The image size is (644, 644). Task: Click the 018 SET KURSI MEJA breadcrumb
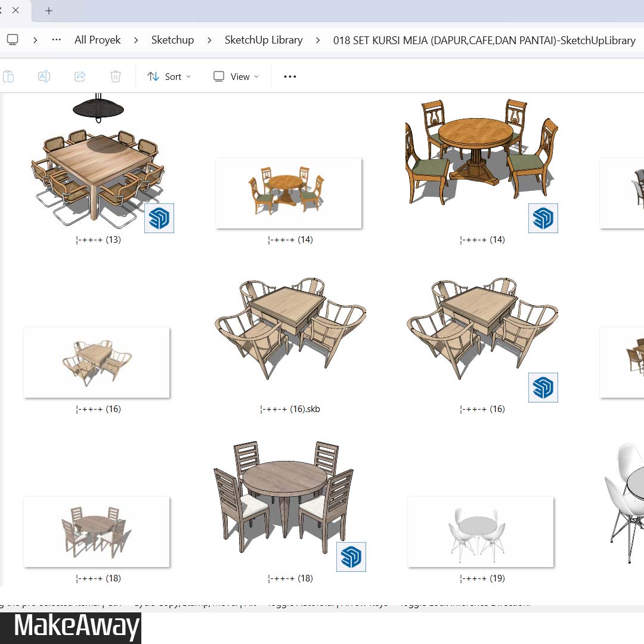tap(484, 40)
